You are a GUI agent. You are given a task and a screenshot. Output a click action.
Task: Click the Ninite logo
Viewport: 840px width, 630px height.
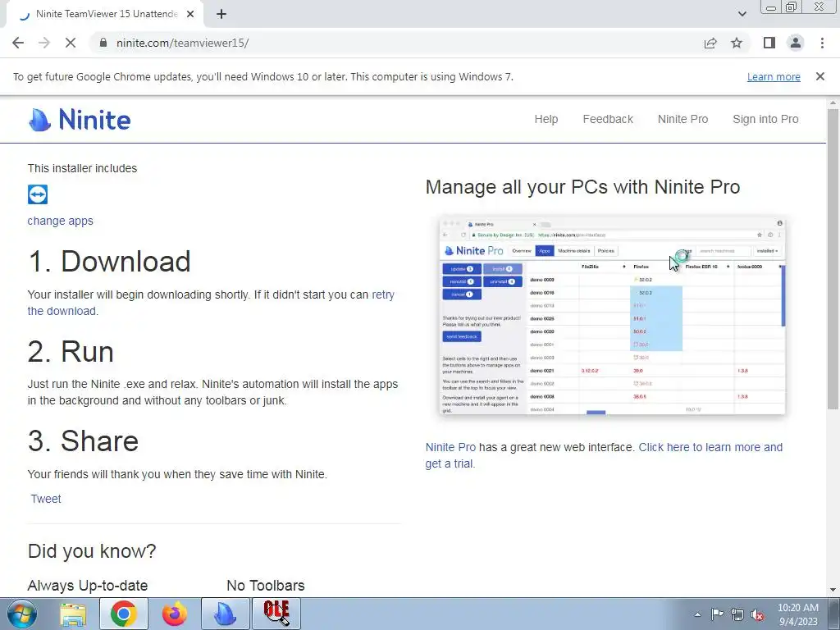pyautogui.click(x=80, y=120)
